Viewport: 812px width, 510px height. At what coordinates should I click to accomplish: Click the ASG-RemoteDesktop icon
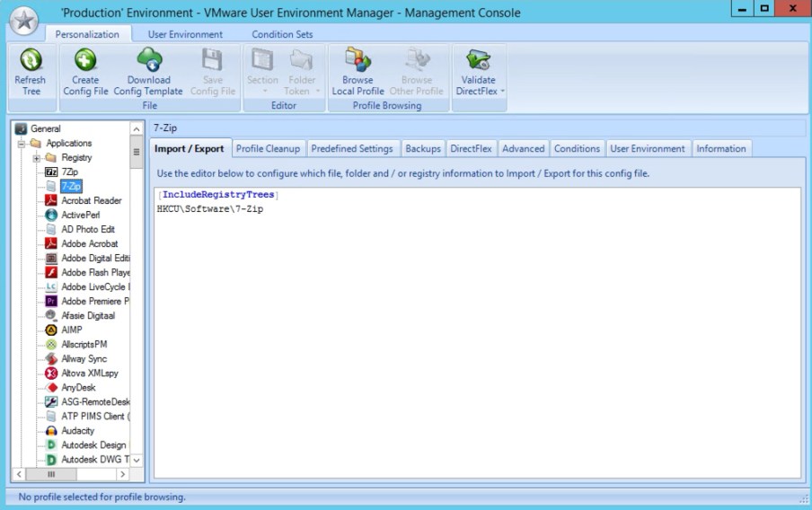point(50,401)
